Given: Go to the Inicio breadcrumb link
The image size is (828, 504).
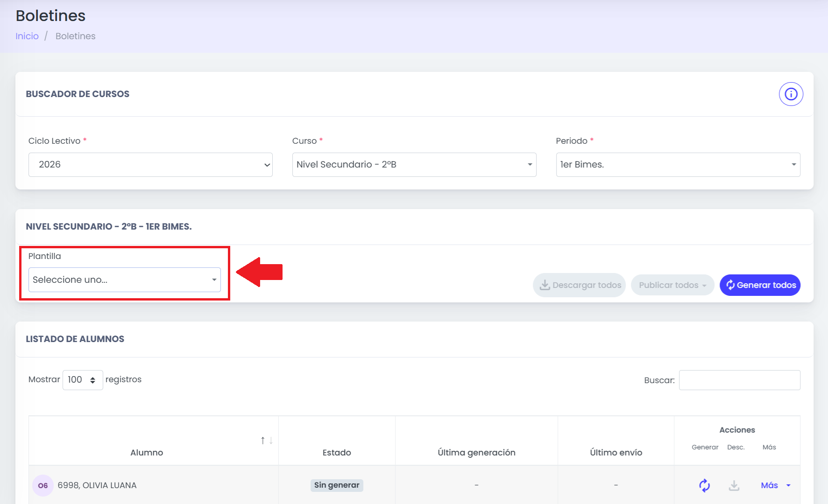Looking at the screenshot, I should coord(27,36).
